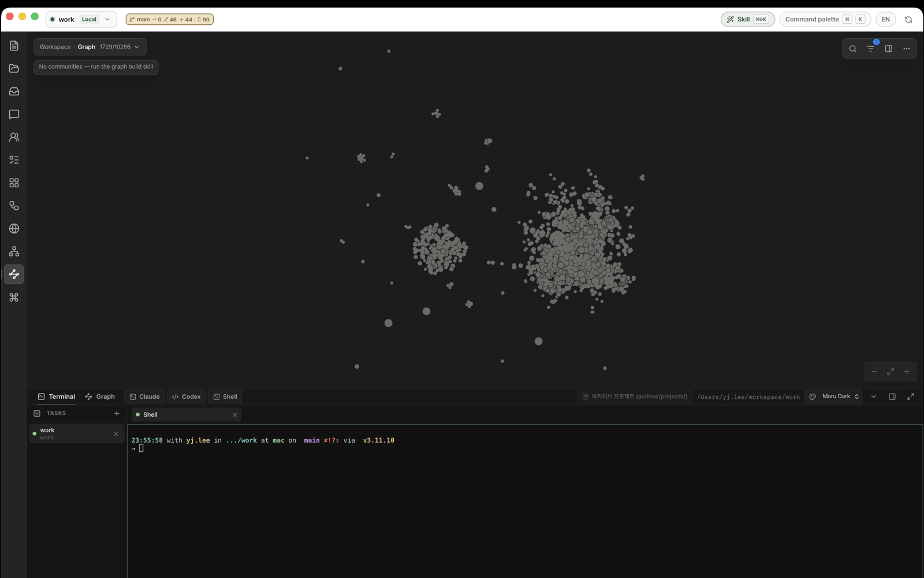
Task: Collapse the bottom panel with chevron down
Action: click(x=874, y=397)
